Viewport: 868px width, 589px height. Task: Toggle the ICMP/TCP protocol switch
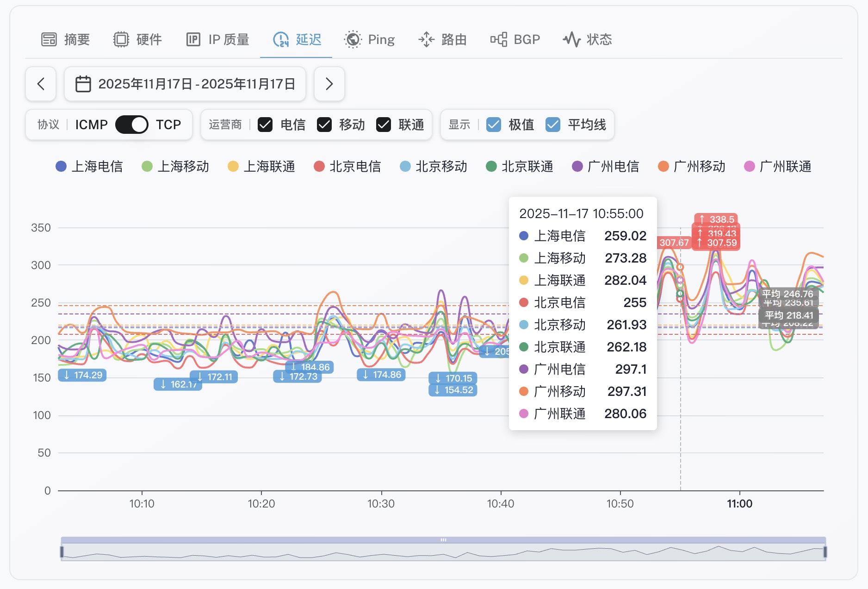tap(131, 125)
